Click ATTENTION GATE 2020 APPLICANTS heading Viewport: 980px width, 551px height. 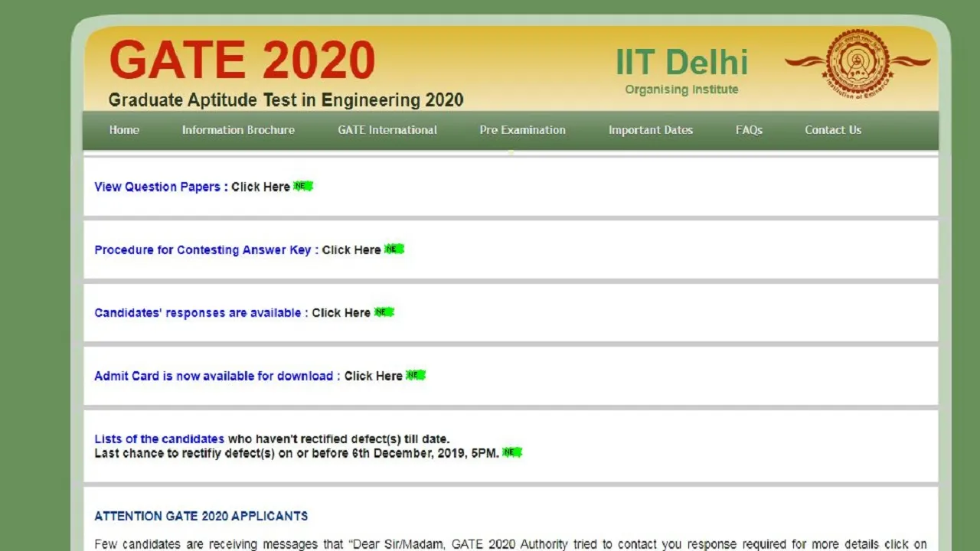(201, 517)
